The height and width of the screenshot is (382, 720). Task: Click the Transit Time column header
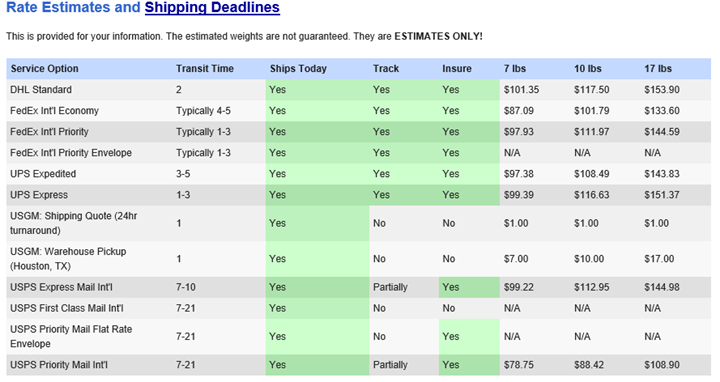pos(205,69)
